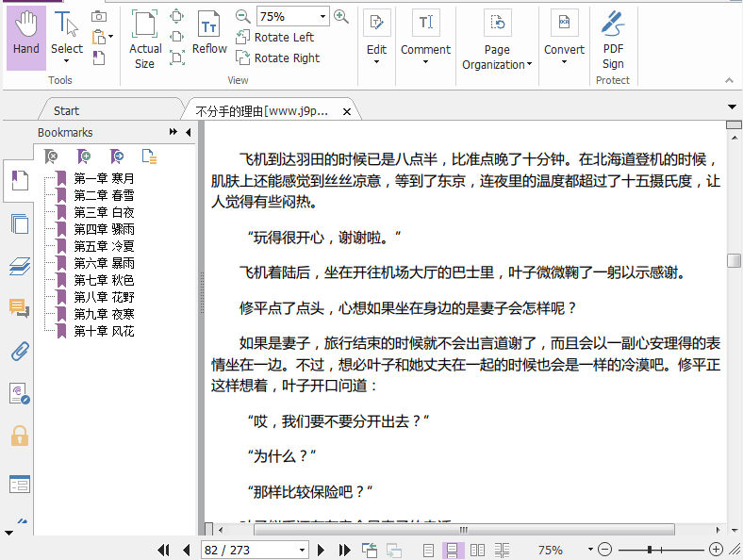Enable single page layout
This screenshot has width=743, height=560.
tap(428, 550)
